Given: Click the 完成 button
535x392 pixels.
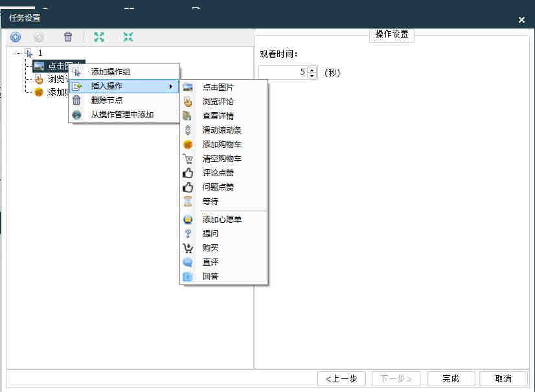Looking at the screenshot, I should click(x=451, y=378).
